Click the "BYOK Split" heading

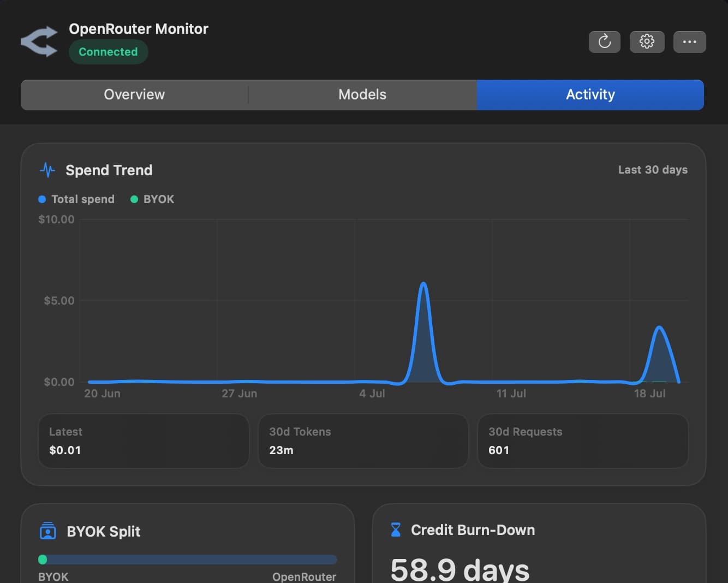click(104, 532)
